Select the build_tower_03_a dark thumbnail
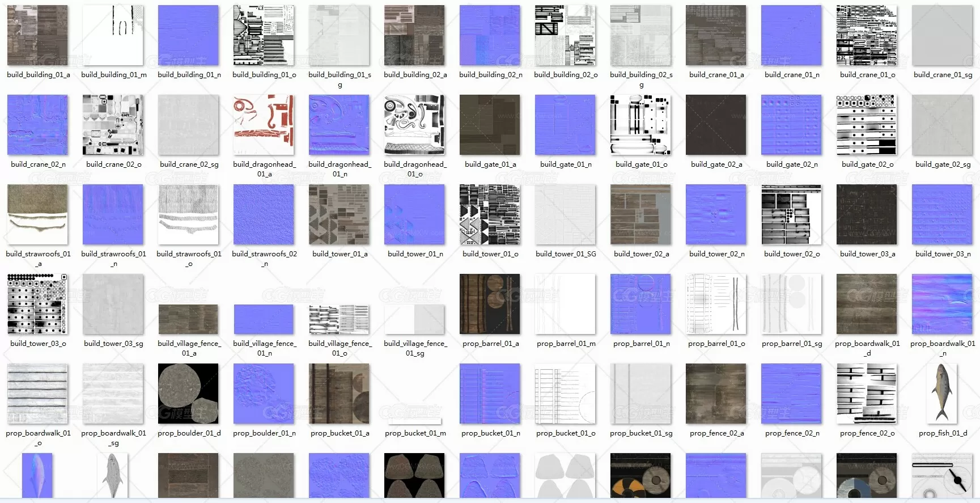 coord(867,214)
